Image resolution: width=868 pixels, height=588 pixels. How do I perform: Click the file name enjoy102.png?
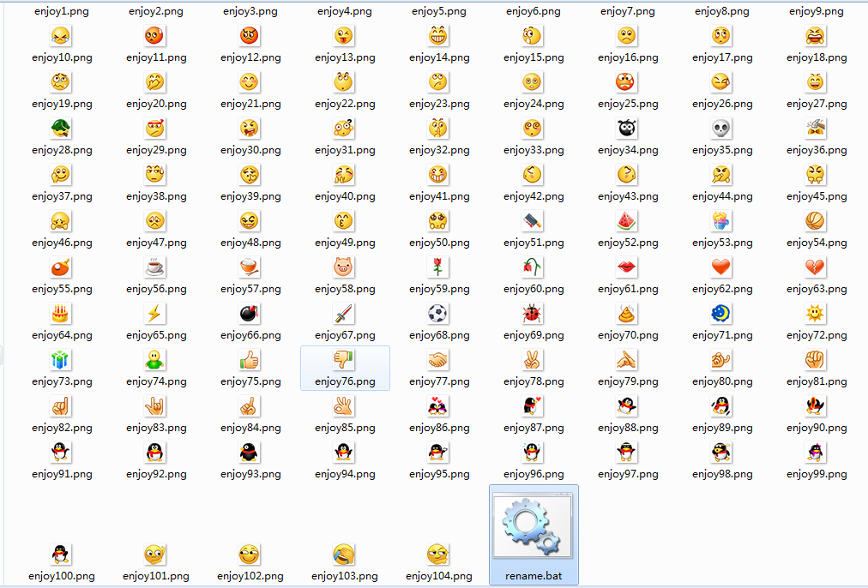[250, 576]
